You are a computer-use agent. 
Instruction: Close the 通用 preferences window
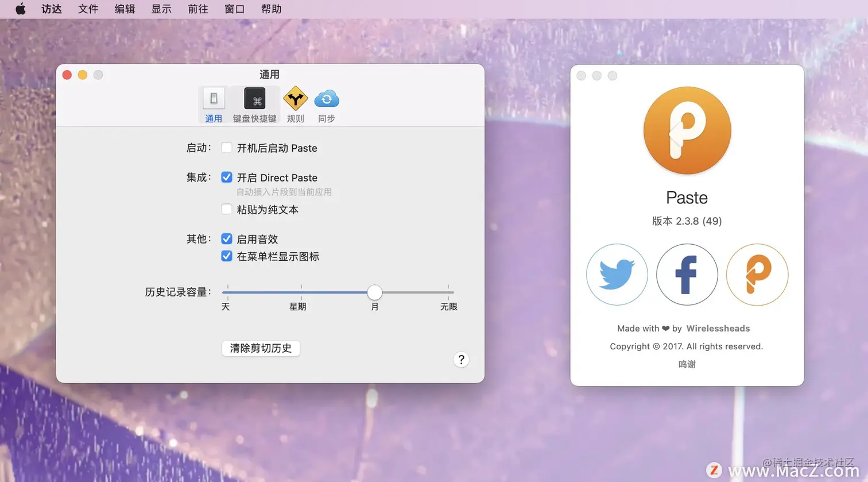click(x=67, y=75)
